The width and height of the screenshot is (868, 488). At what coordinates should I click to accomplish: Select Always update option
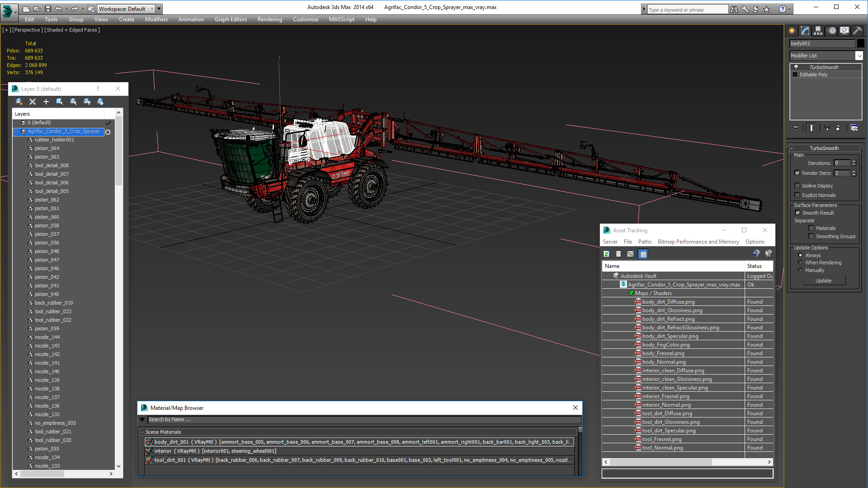(801, 255)
